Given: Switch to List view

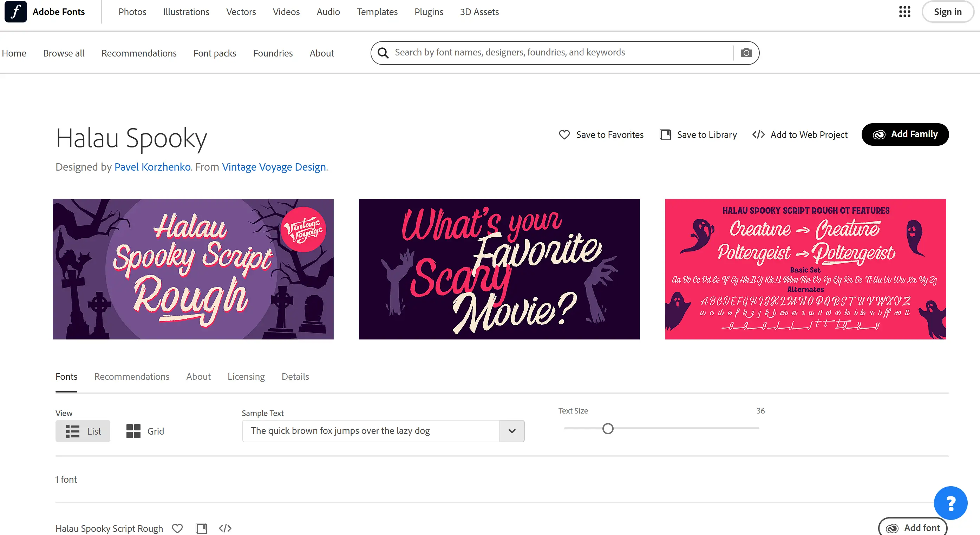Looking at the screenshot, I should 83,431.
